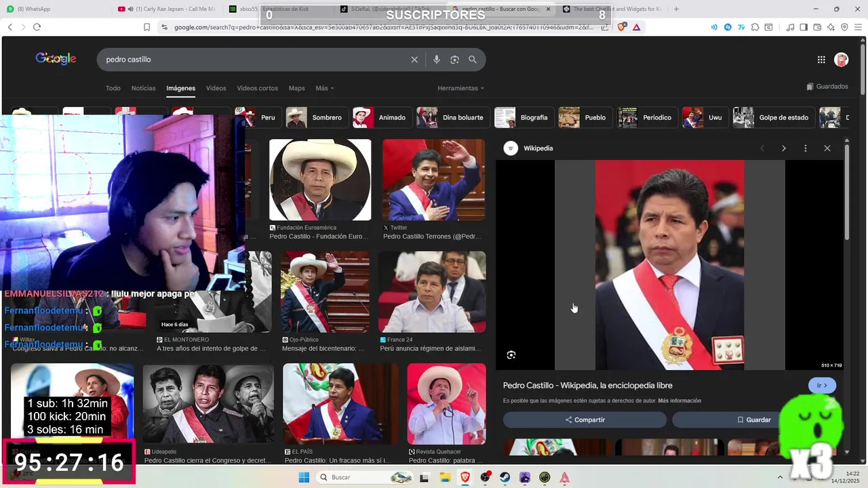Open the Más información link
The image size is (868, 488).
pos(679,401)
